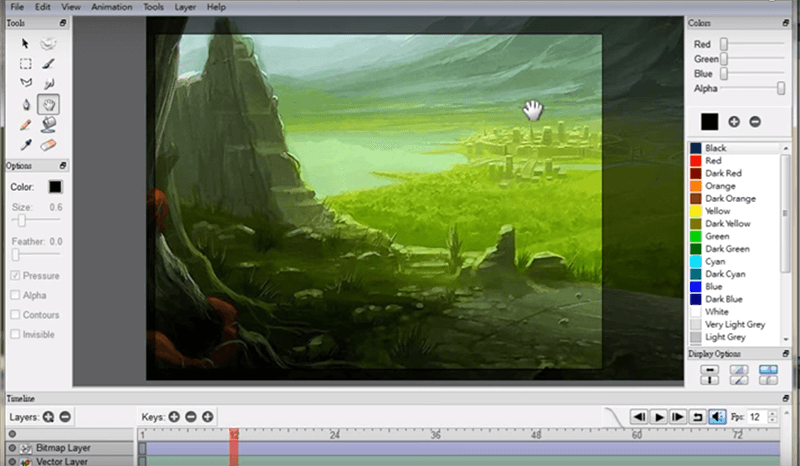Click the Size slider handle

tap(21, 220)
